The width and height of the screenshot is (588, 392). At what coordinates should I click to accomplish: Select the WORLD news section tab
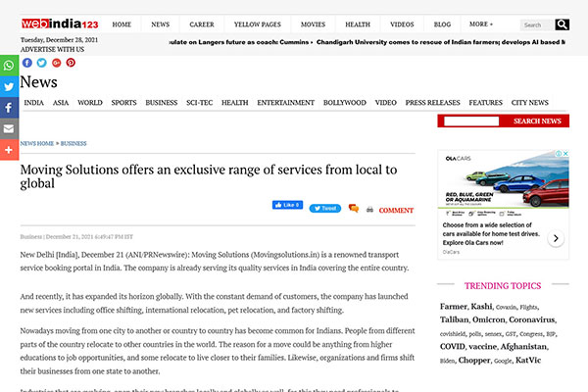coord(90,102)
